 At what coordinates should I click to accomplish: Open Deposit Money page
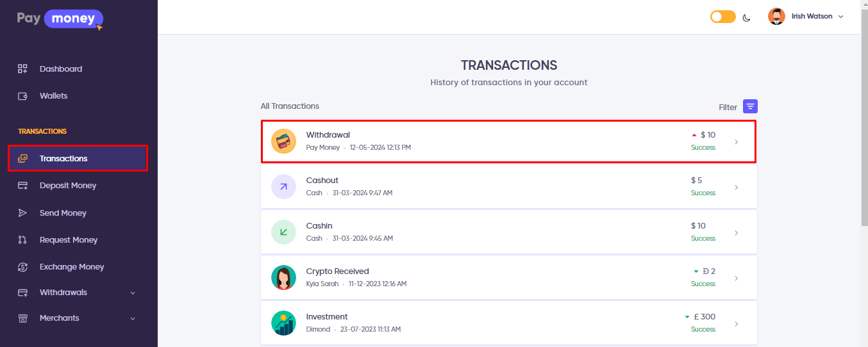pyautogui.click(x=67, y=186)
